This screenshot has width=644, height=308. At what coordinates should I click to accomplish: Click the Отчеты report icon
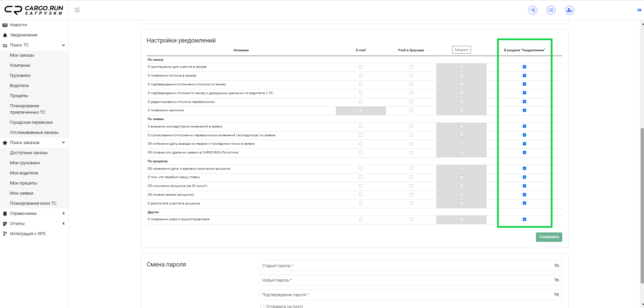click(x=5, y=224)
